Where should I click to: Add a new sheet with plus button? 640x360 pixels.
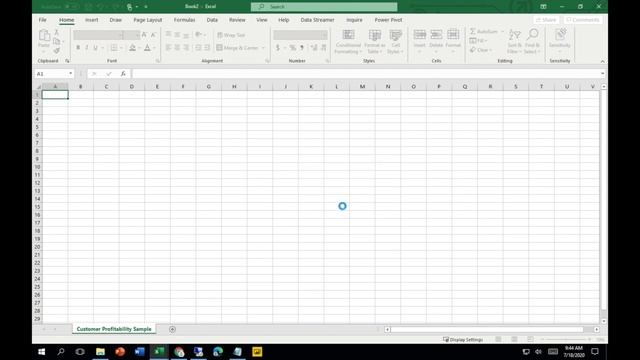point(172,329)
